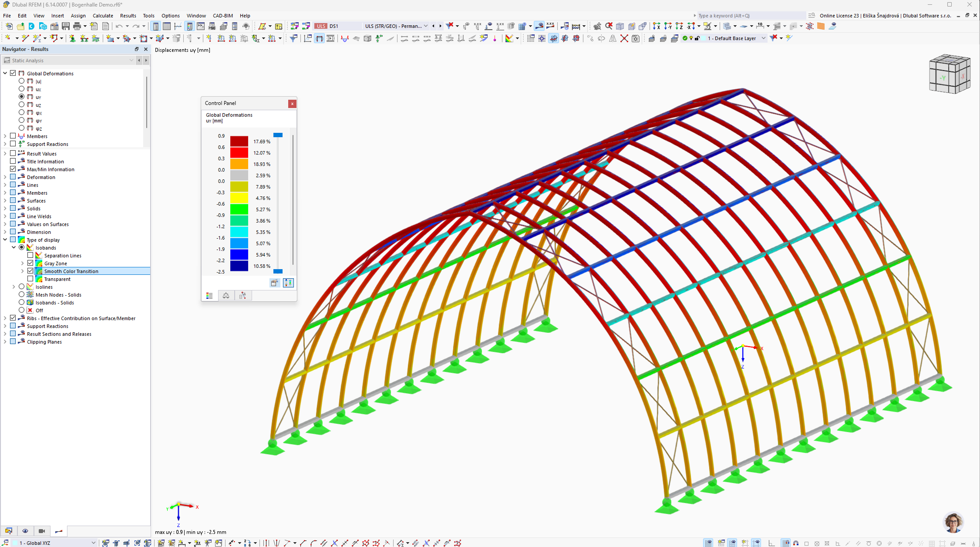Close the Navigator Results panel
This screenshot has width=980, height=547.
click(146, 49)
